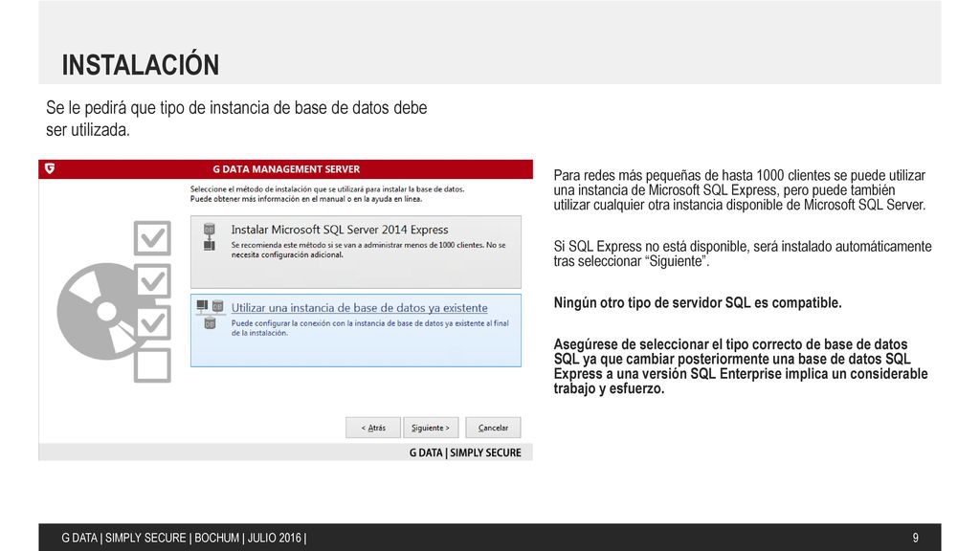The image size is (980, 551).
Task: Click the G DATA MANAGEMENT SERVER title text
Action: [286, 169]
